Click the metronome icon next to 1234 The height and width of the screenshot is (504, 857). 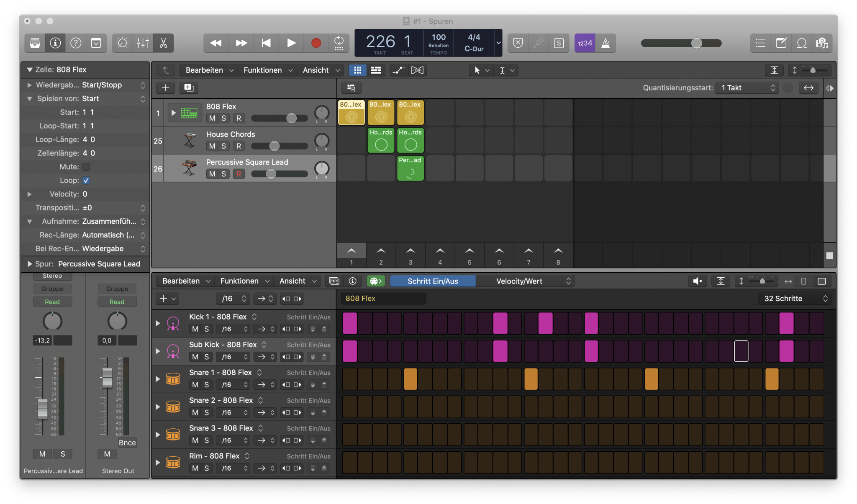pos(606,43)
